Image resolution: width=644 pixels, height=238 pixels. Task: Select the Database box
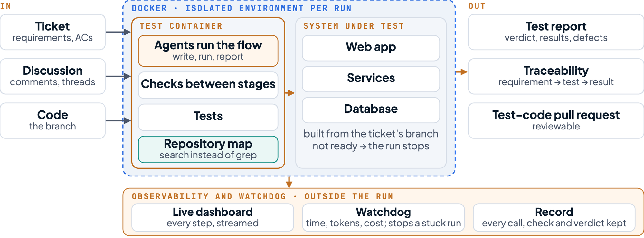point(371,110)
